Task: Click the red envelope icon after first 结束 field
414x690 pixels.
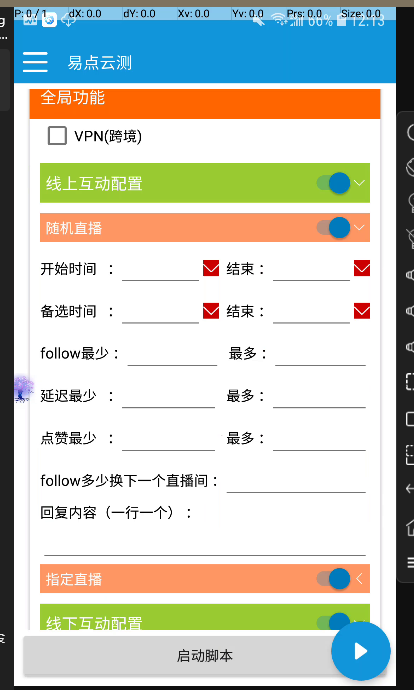Action: [x=362, y=268]
